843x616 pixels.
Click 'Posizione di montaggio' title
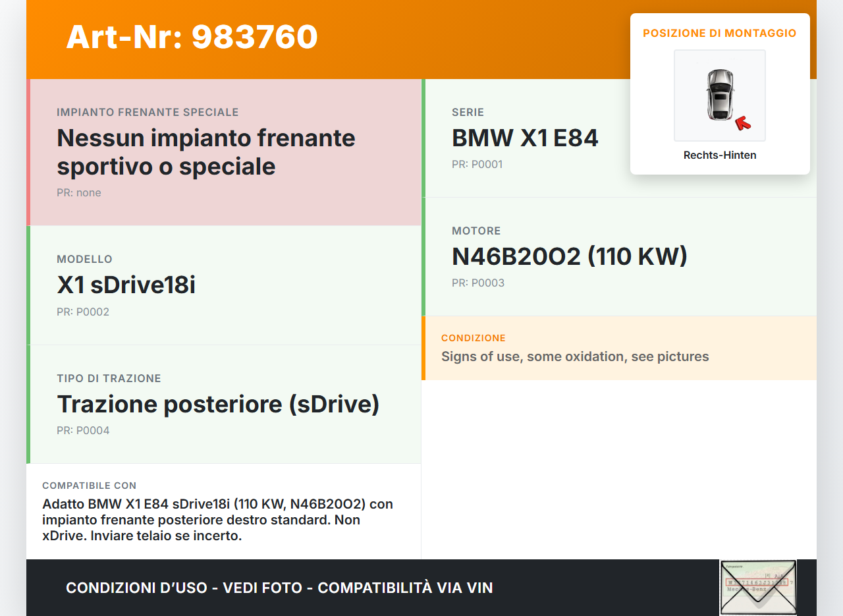(x=719, y=33)
